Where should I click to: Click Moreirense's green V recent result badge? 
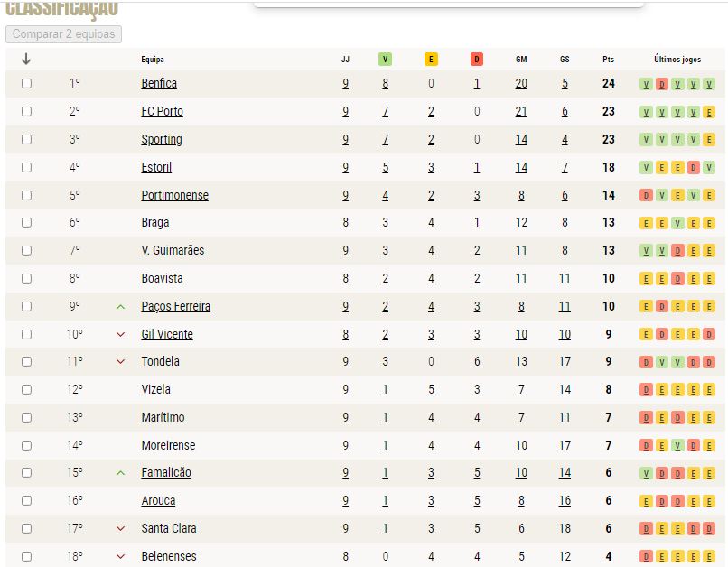point(677,446)
